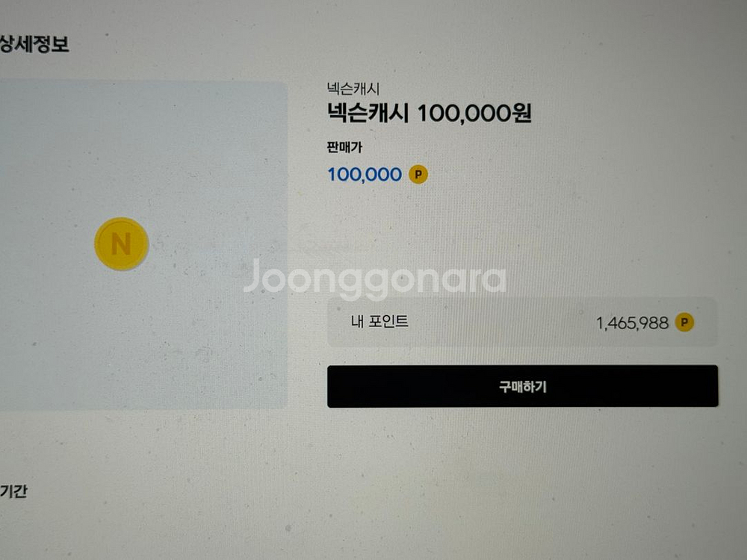The width and height of the screenshot is (747, 560).
Task: Click the 내 포인트 label
Action: [x=379, y=321]
